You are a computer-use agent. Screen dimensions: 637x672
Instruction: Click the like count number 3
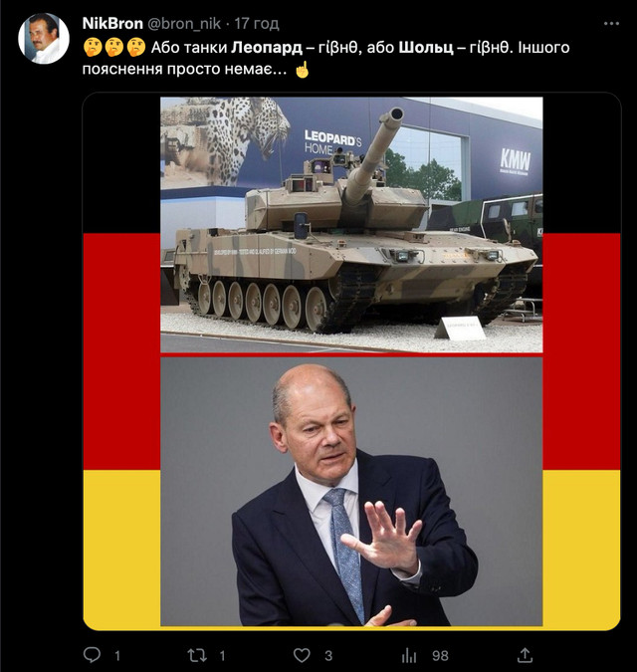328,655
